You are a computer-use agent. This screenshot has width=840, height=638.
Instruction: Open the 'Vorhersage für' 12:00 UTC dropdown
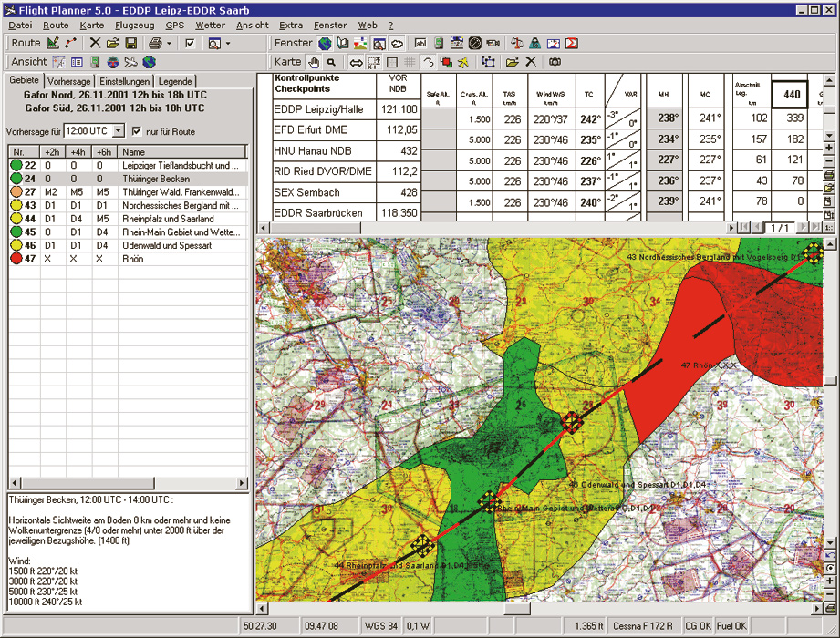click(119, 130)
